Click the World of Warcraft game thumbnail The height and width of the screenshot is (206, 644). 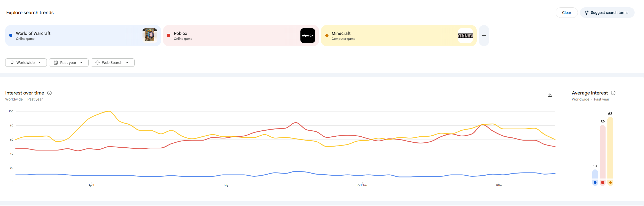click(150, 35)
